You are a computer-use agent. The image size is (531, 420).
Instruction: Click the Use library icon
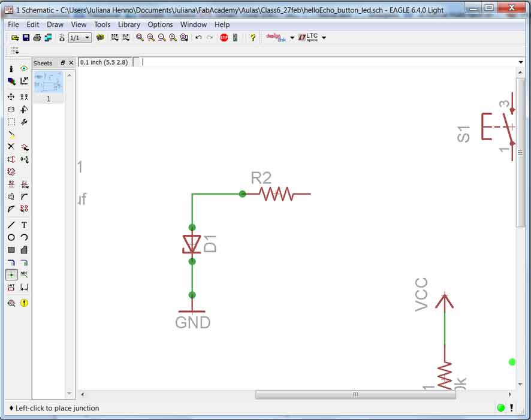[100, 38]
